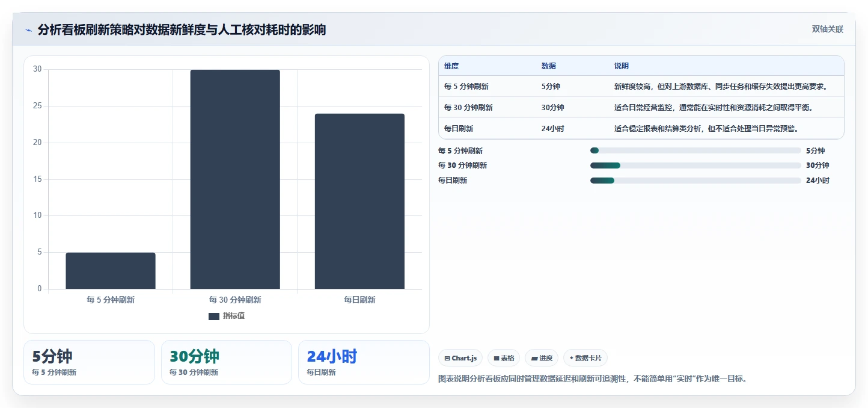Select the 每 5 分钟刷新 chart bar
This screenshot has height=408, width=868.
(111, 271)
